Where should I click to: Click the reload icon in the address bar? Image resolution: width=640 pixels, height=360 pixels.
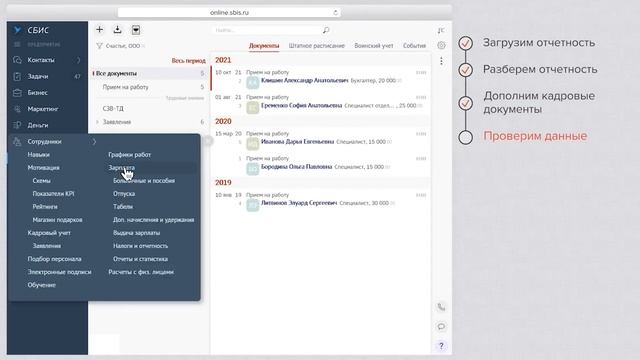click(x=336, y=13)
